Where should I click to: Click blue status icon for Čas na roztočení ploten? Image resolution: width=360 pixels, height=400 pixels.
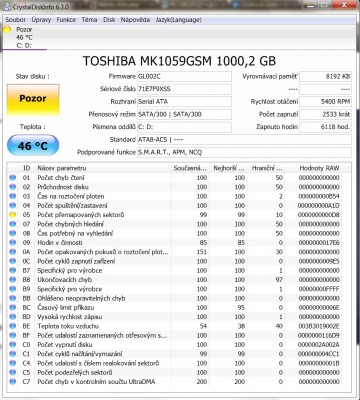(x=13, y=196)
